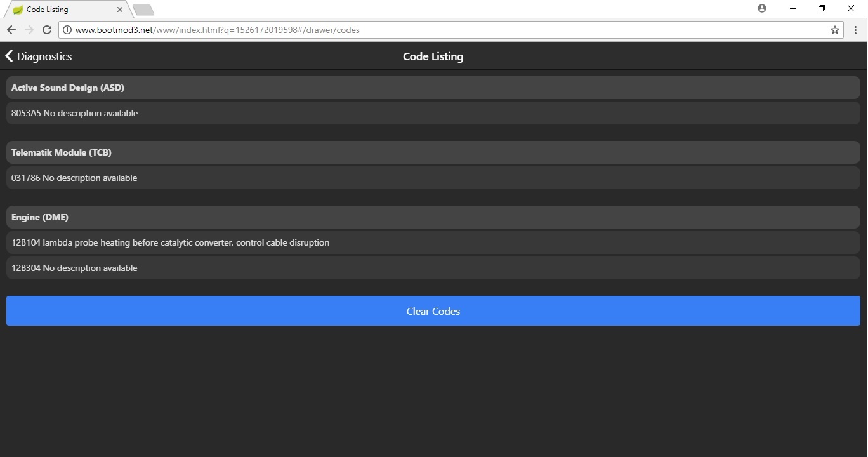868x457 pixels.
Task: Select code 8053A5 No description available
Action: (433, 113)
